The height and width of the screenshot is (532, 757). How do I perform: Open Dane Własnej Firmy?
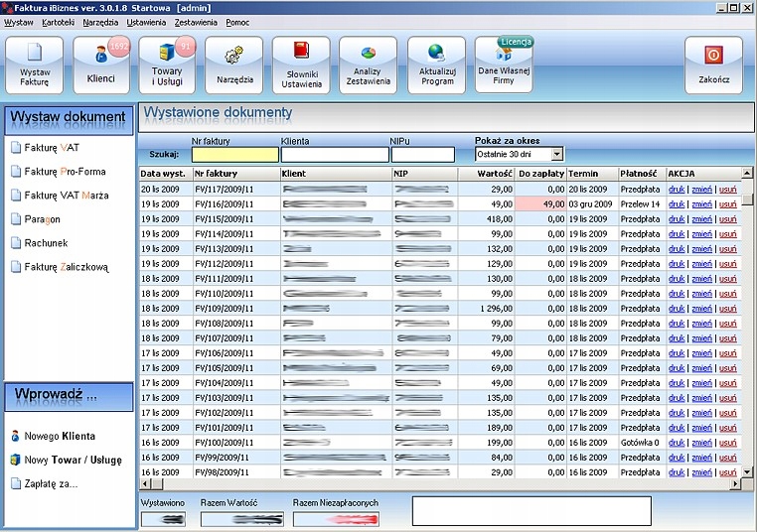(x=503, y=65)
